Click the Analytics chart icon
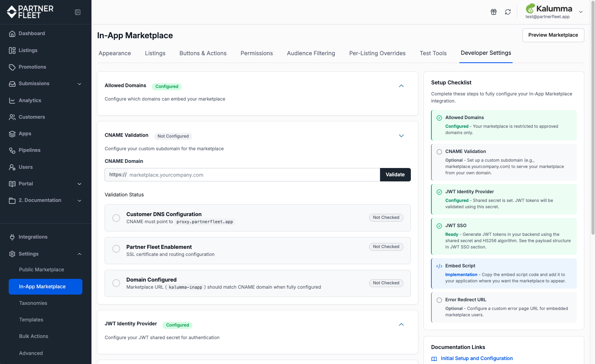Image resolution: width=595 pixels, height=364 pixels. coord(12,101)
